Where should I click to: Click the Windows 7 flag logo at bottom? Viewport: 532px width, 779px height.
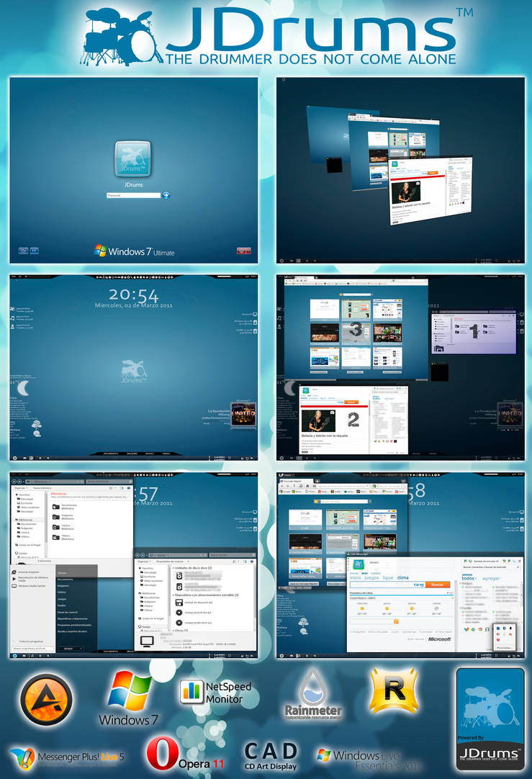pyautogui.click(x=130, y=690)
